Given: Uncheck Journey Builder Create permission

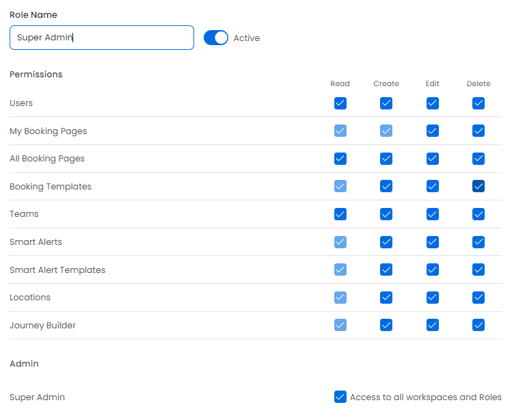Looking at the screenshot, I should [386, 325].
